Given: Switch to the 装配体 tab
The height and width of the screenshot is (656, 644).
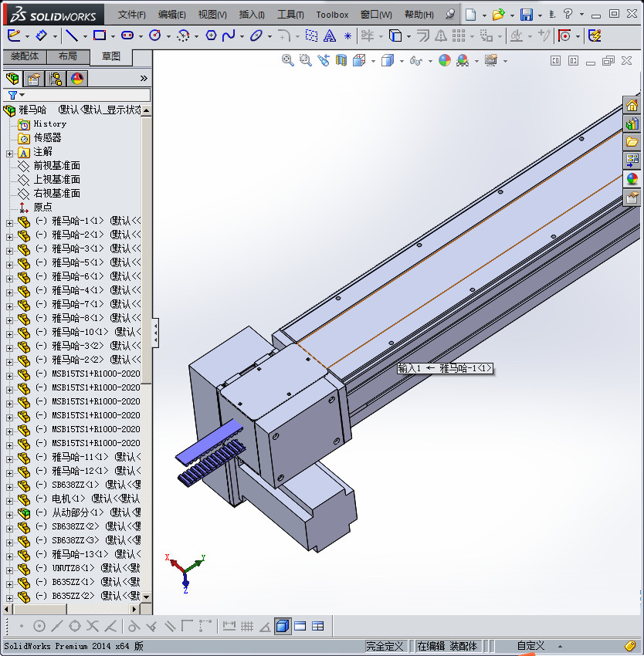Looking at the screenshot, I should (25, 56).
